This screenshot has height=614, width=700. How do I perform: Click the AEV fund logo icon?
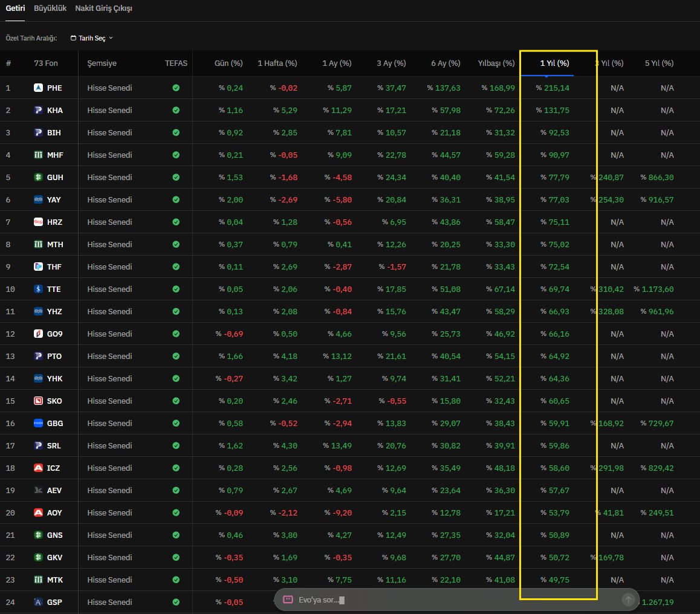pos(39,490)
